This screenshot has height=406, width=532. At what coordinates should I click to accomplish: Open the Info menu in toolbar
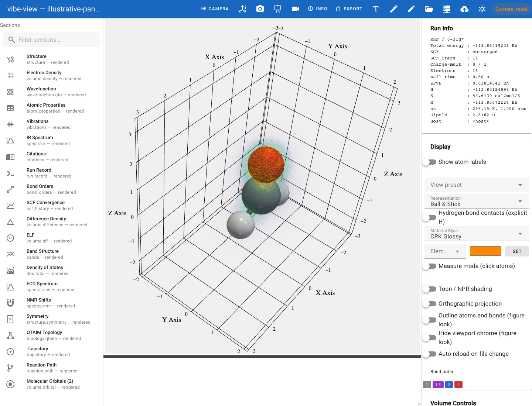point(318,9)
